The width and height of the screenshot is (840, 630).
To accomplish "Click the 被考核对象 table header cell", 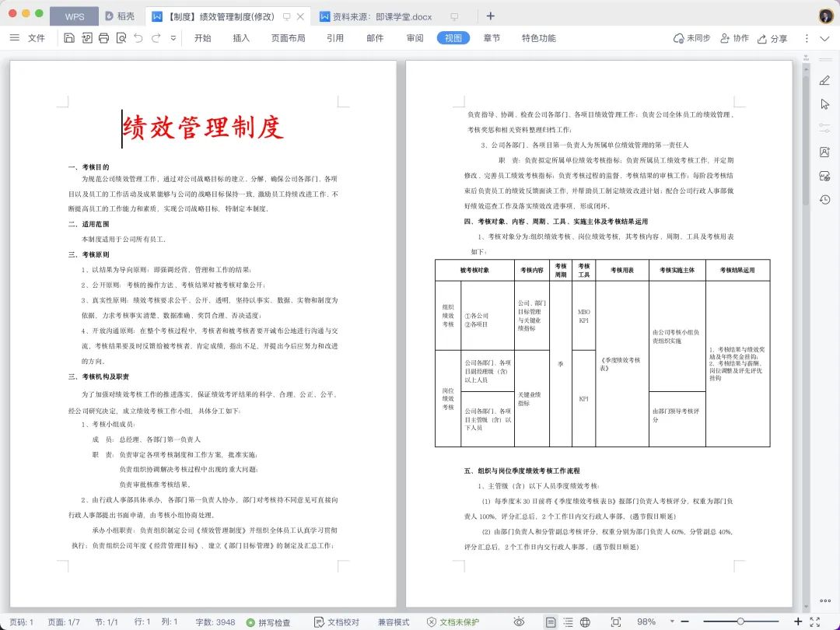I will [474, 270].
